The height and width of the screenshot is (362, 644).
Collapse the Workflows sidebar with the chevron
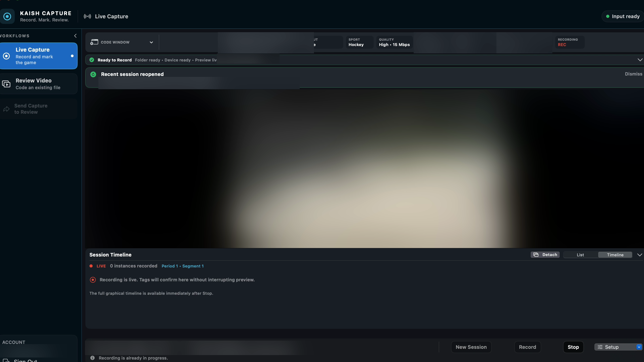(x=75, y=36)
